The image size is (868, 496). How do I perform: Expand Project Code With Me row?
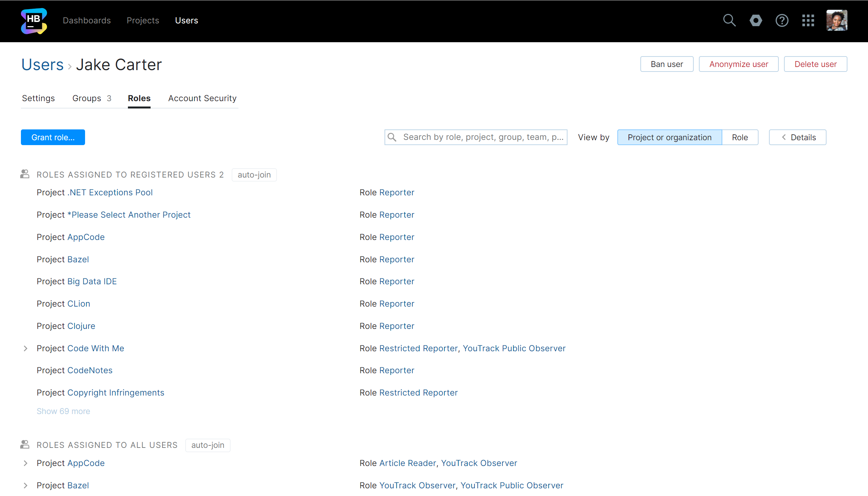25,348
